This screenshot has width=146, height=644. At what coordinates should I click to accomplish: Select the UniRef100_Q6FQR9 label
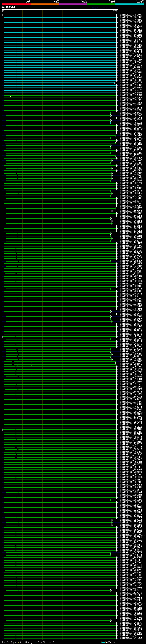pos(131,143)
